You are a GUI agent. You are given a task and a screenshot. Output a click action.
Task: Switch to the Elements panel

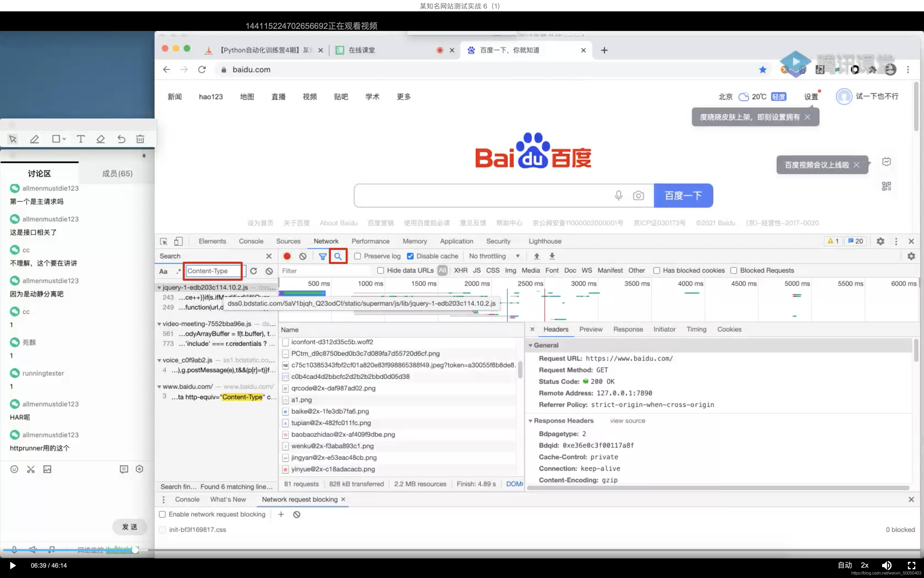pos(212,241)
